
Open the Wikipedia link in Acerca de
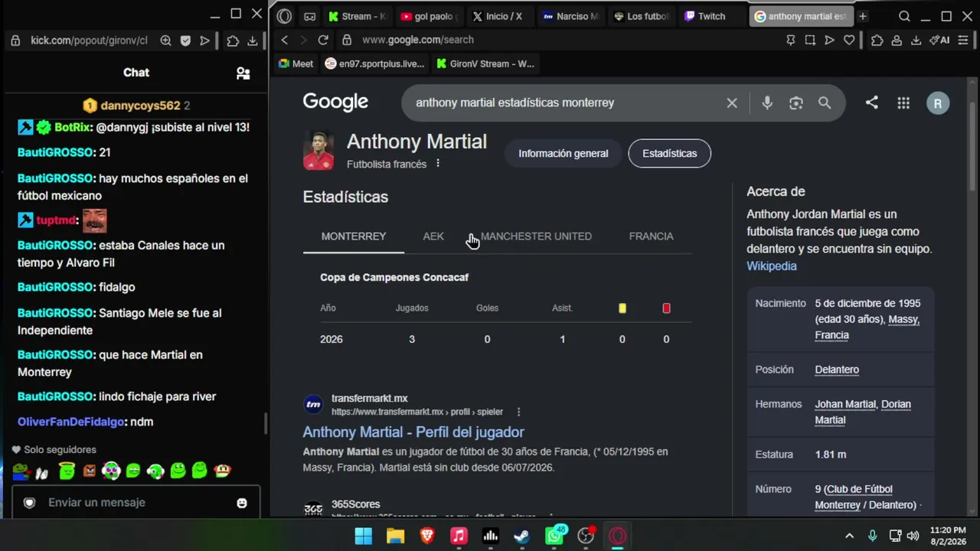(772, 266)
